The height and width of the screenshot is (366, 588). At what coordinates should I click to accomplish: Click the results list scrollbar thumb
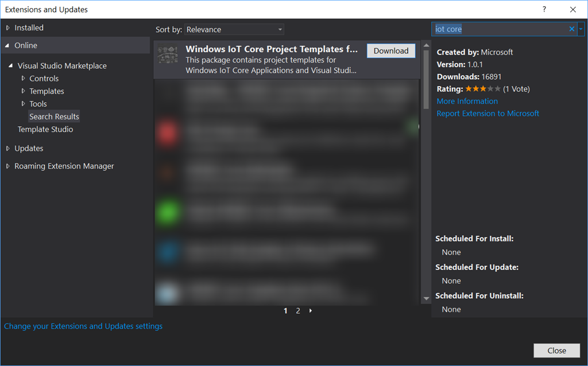click(x=426, y=79)
